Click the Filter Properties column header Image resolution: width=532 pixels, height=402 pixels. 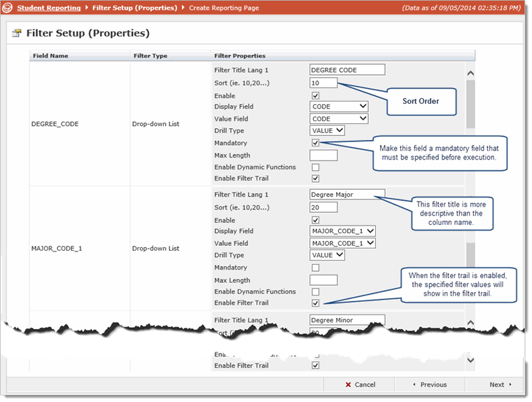pyautogui.click(x=343, y=56)
